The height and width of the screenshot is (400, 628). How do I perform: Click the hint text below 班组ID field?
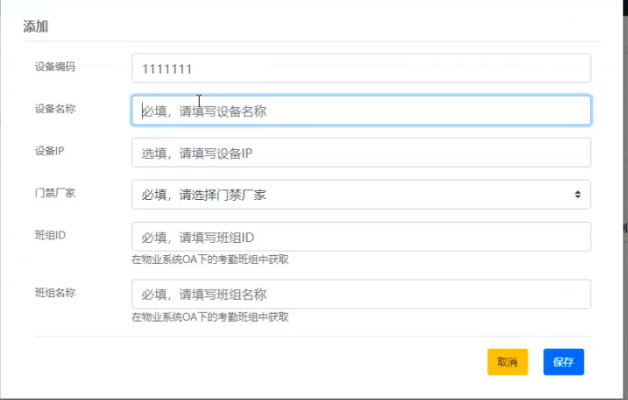click(x=210, y=259)
